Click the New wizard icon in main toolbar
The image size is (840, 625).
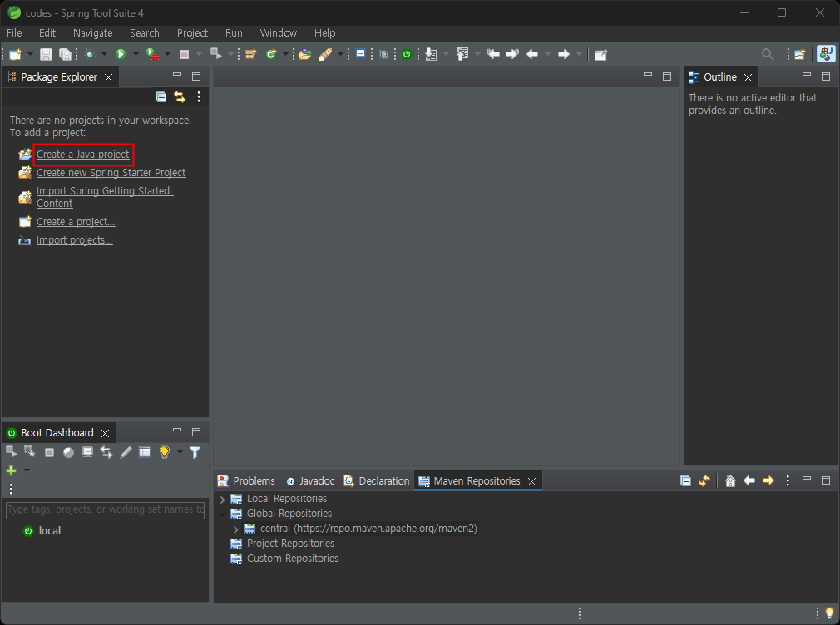pyautogui.click(x=15, y=54)
